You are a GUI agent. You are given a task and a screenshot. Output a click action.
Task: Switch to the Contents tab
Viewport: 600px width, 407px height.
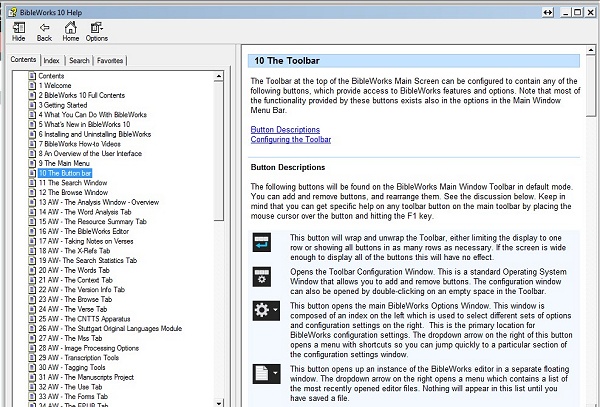pos(23,59)
